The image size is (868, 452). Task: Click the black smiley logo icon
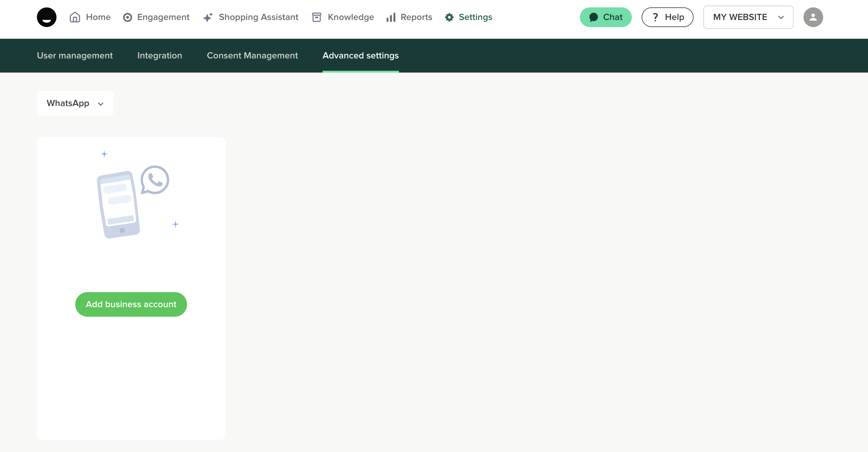46,17
